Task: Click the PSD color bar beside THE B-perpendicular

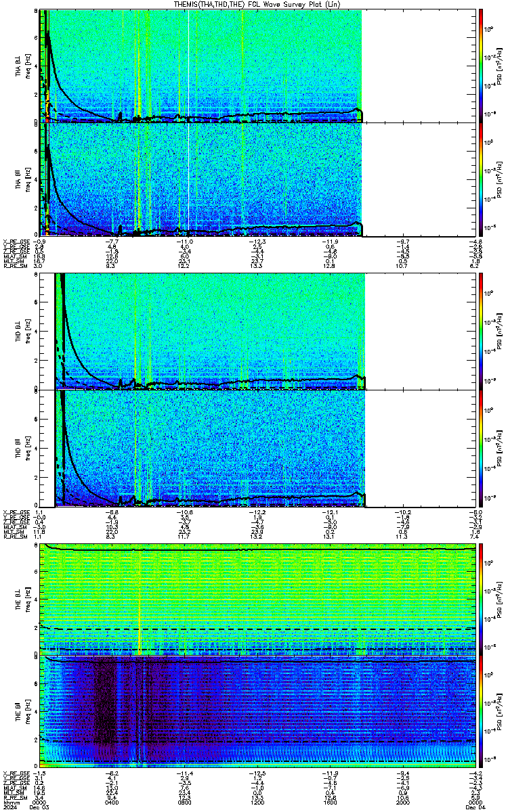Action: pyautogui.click(x=481, y=599)
